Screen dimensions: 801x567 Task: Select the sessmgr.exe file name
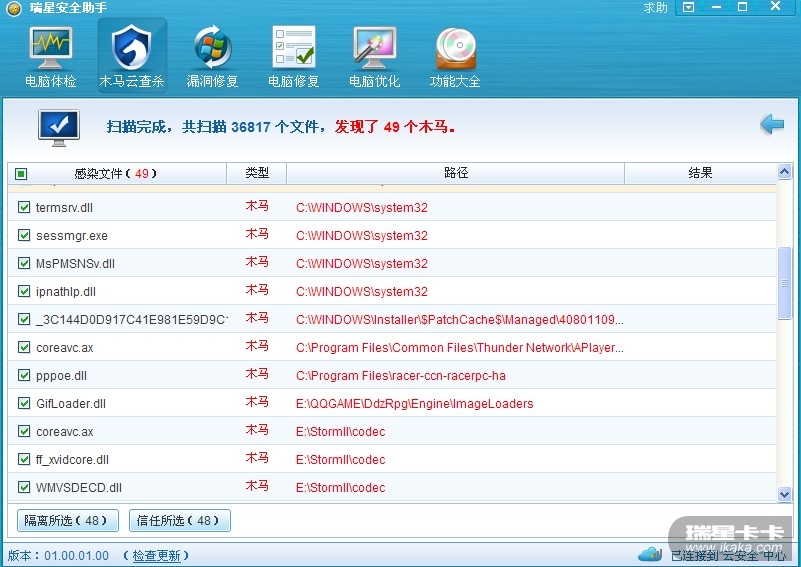[72, 236]
